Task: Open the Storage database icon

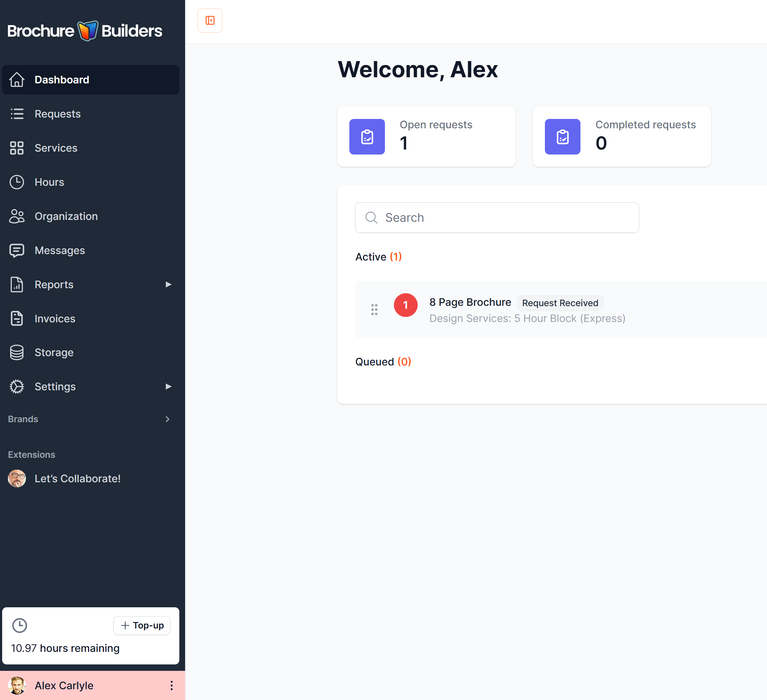Action: pyautogui.click(x=17, y=352)
